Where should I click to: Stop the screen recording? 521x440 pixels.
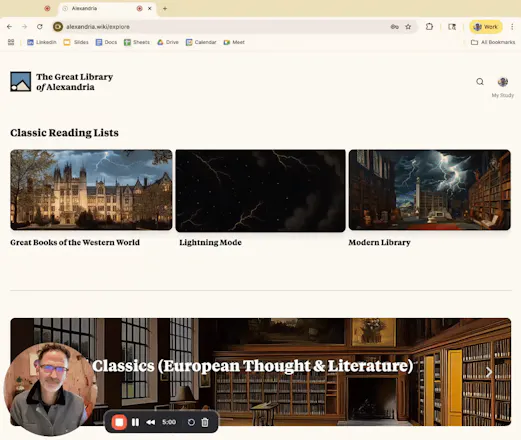119,422
